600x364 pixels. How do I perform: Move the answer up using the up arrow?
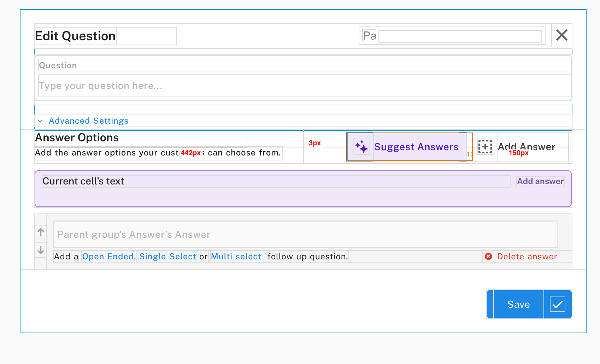40,232
